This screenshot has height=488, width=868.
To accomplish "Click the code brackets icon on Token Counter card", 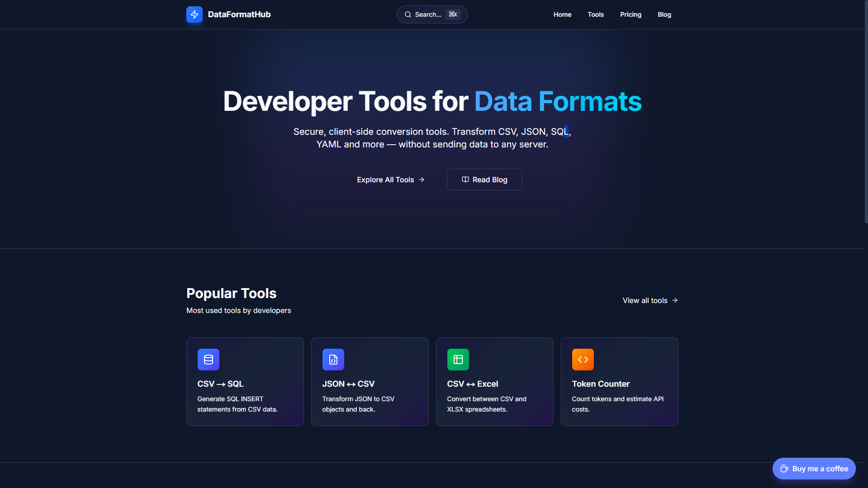I will point(583,359).
